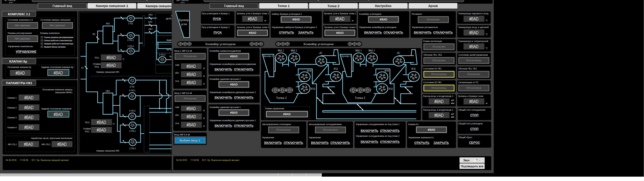
Task: Switch to the Камера смешения 1 tab
Action: click(x=112, y=6)
